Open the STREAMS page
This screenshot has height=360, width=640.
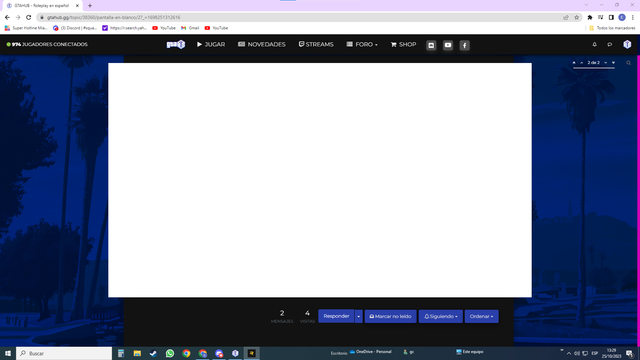(316, 44)
